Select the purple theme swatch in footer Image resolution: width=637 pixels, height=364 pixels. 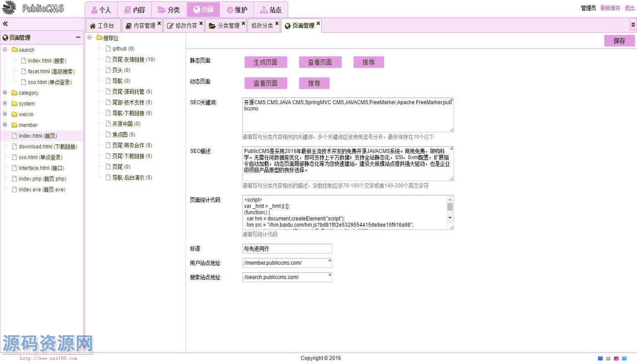[x=616, y=359]
